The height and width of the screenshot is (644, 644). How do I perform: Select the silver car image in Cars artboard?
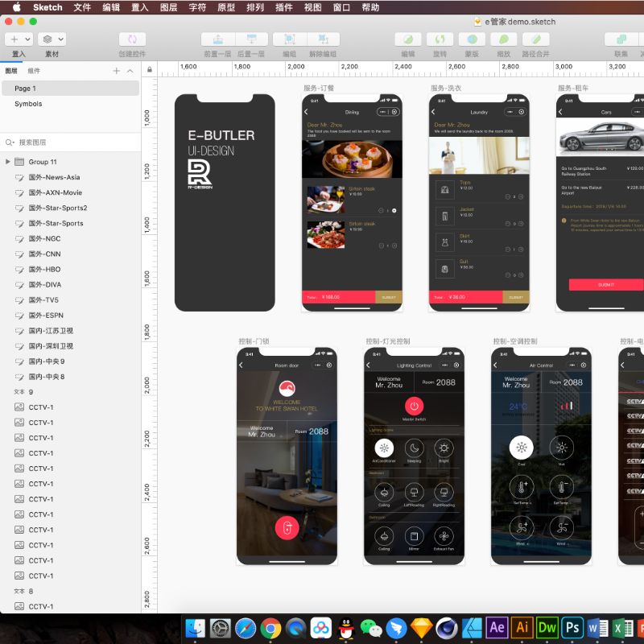600,138
